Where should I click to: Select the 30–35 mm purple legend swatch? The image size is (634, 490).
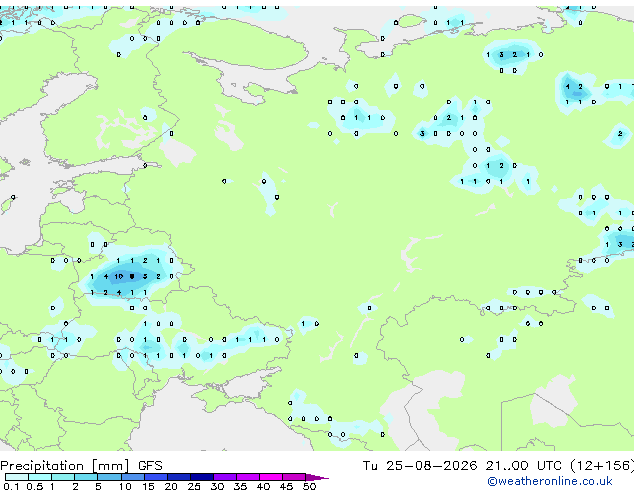(x=225, y=477)
